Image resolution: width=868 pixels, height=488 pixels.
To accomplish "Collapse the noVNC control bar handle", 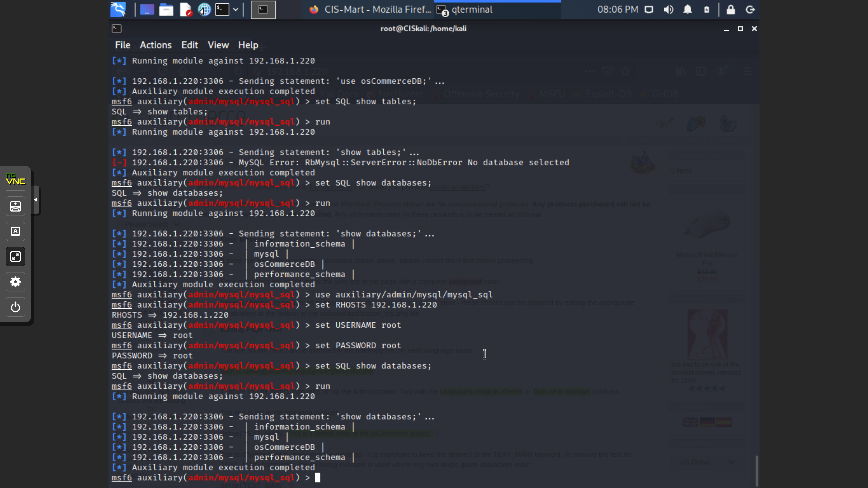I will coord(36,200).
